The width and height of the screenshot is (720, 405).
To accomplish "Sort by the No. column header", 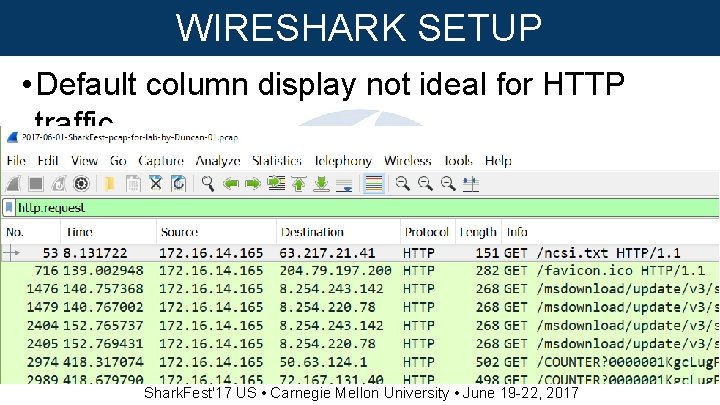I will (31, 232).
